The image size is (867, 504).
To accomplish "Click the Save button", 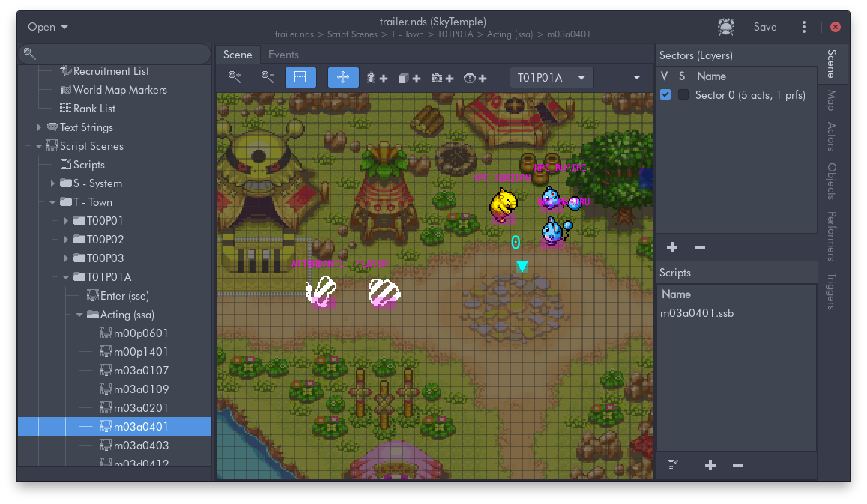I will pyautogui.click(x=764, y=27).
